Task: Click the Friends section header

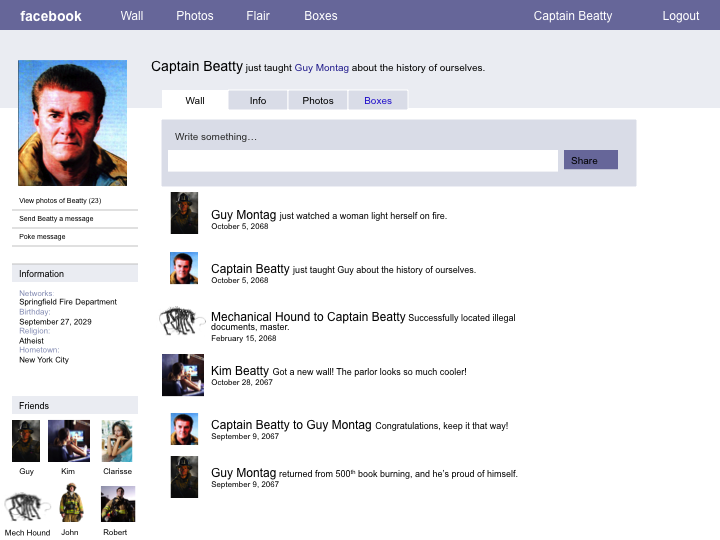Action: (75, 405)
